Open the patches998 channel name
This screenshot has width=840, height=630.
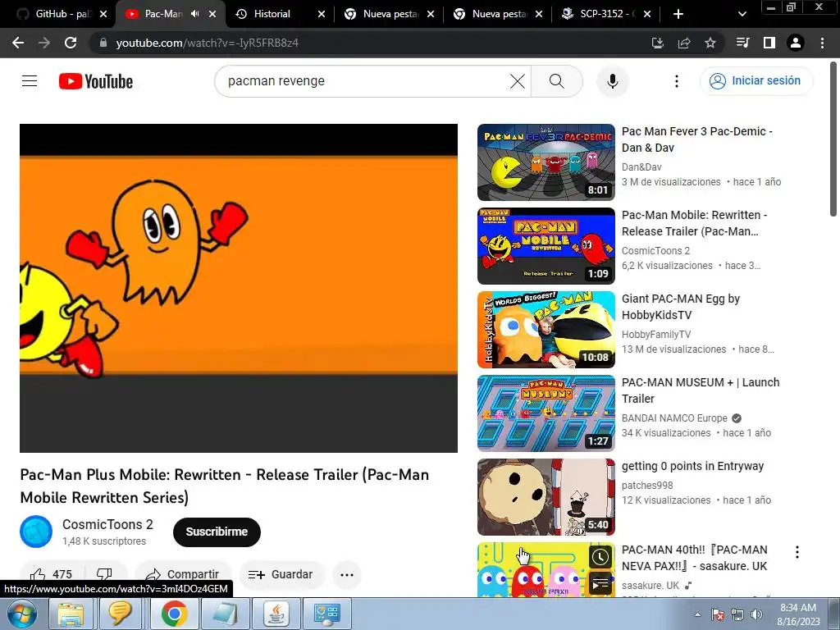pyautogui.click(x=647, y=486)
